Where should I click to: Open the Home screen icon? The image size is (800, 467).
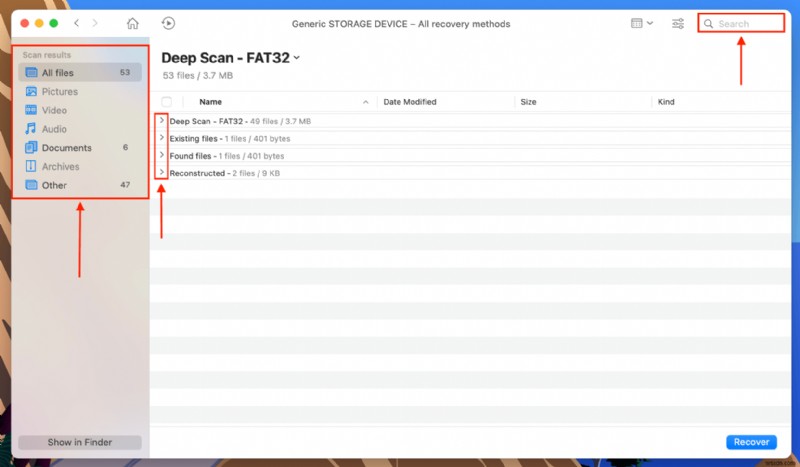tap(133, 23)
